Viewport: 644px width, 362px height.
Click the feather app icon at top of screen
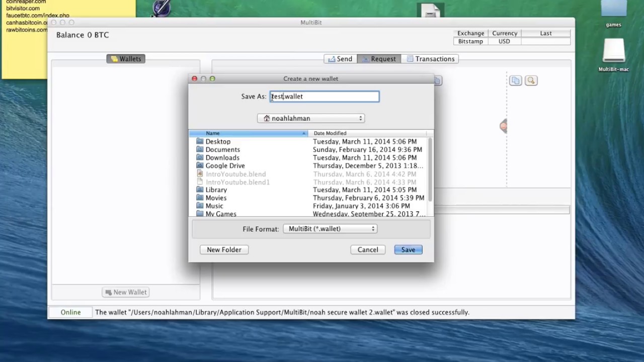[162, 8]
